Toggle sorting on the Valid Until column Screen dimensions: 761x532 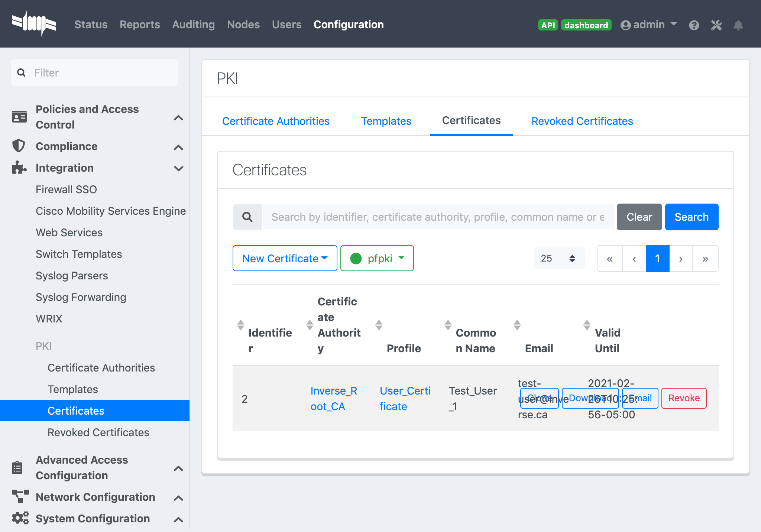pyautogui.click(x=587, y=325)
